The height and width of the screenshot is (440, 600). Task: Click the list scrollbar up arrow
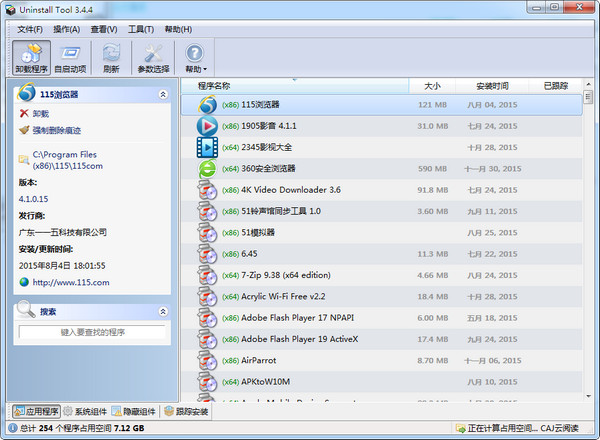point(588,84)
